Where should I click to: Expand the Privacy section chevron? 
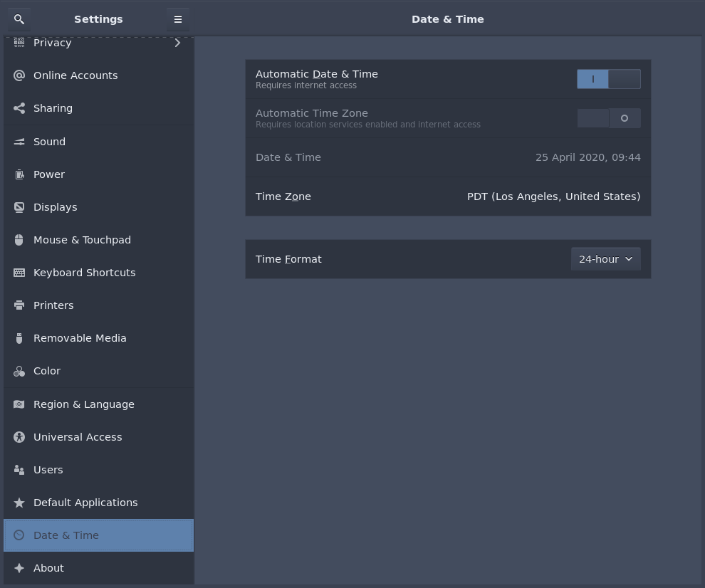pyautogui.click(x=177, y=43)
